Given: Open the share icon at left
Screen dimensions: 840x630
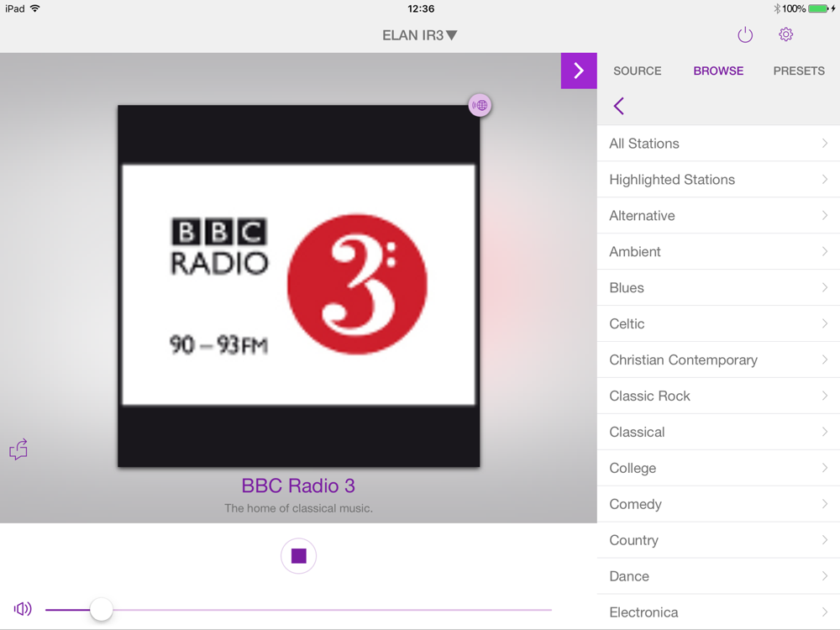Looking at the screenshot, I should [x=18, y=449].
